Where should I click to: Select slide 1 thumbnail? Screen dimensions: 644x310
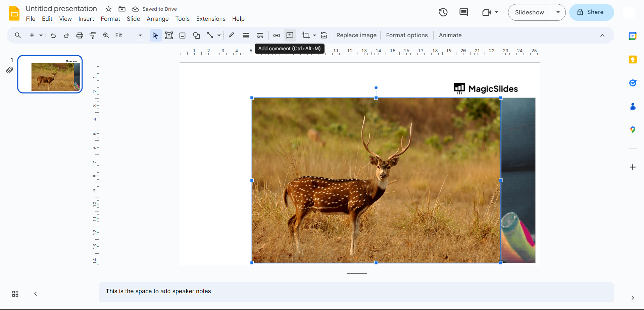[x=50, y=74]
